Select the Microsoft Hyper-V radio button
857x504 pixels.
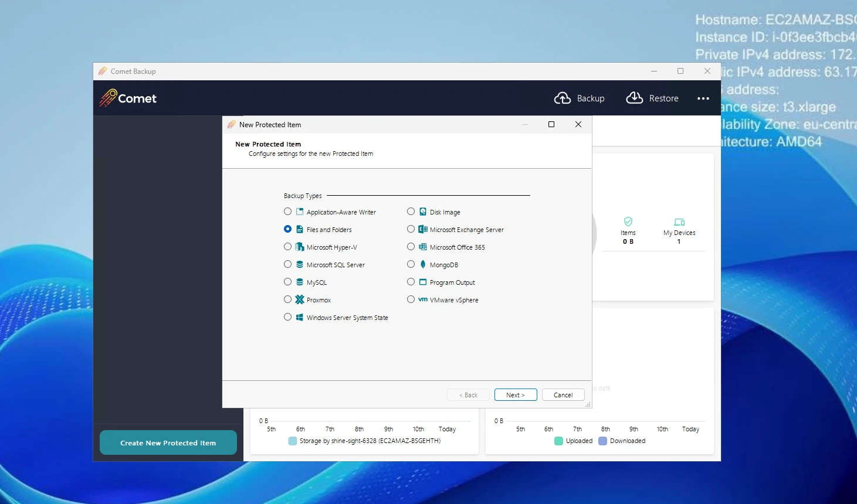(287, 247)
